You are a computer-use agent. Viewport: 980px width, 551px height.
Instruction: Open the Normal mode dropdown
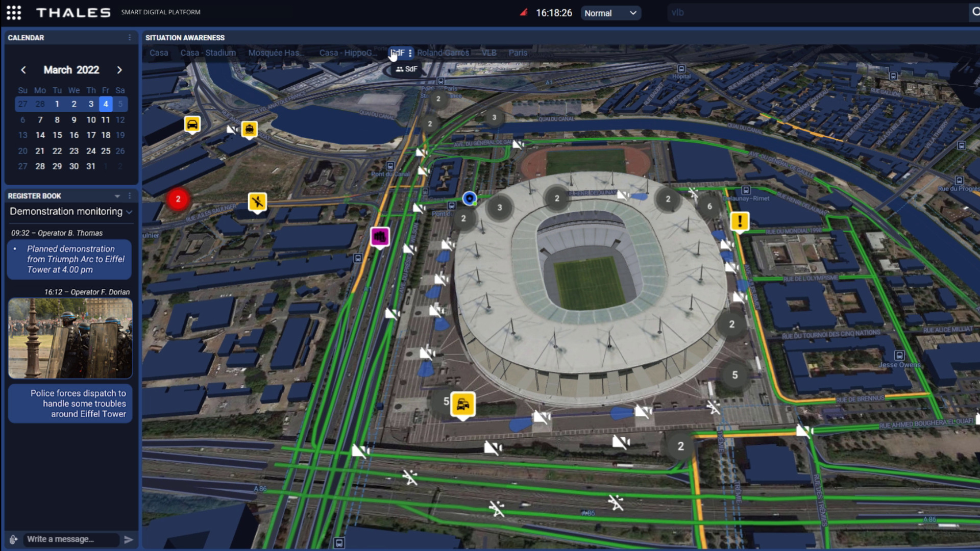tap(610, 13)
